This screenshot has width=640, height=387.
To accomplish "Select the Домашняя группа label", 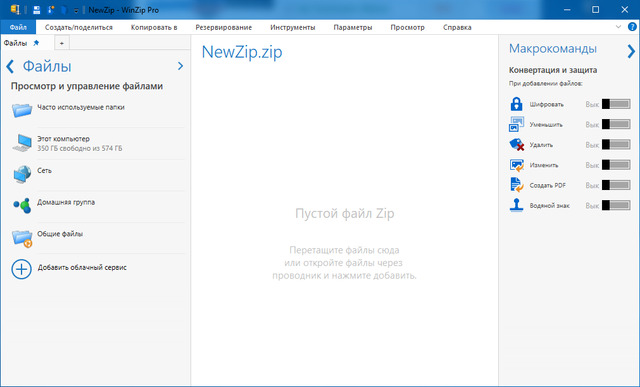I will 66,202.
